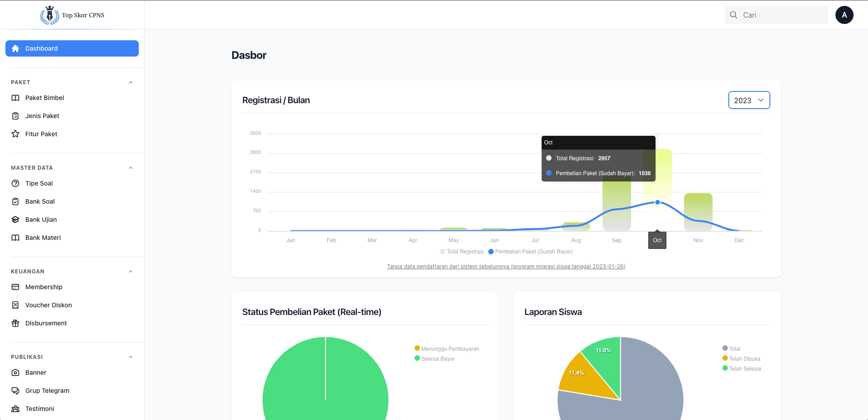Click the Aug registration bar
Image resolution: width=868 pixels, height=420 pixels.
click(576, 226)
